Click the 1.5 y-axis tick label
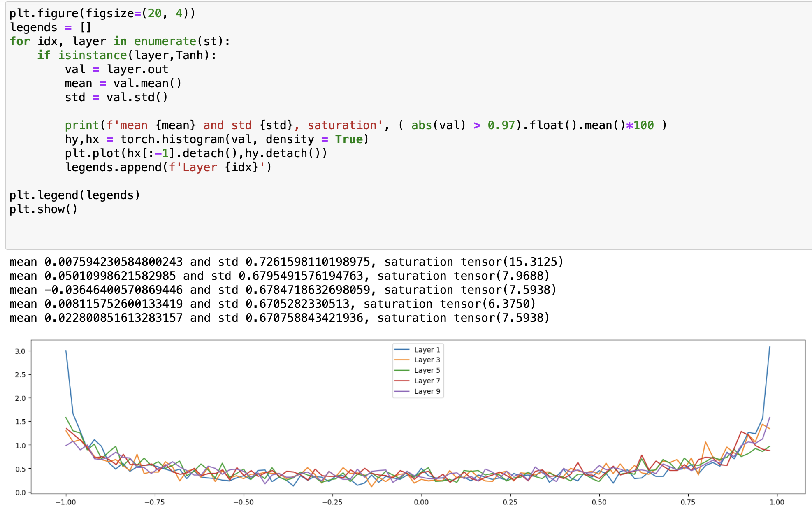 click(20, 422)
